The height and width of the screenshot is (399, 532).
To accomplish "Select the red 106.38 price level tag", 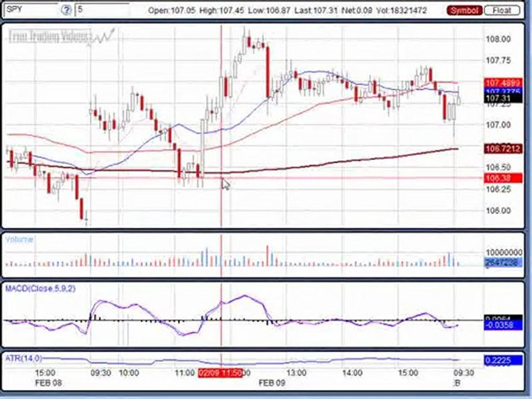I will 503,178.
